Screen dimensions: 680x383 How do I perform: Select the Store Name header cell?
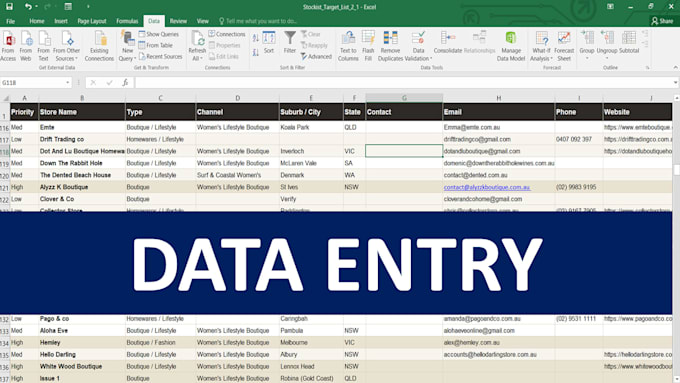[82, 112]
